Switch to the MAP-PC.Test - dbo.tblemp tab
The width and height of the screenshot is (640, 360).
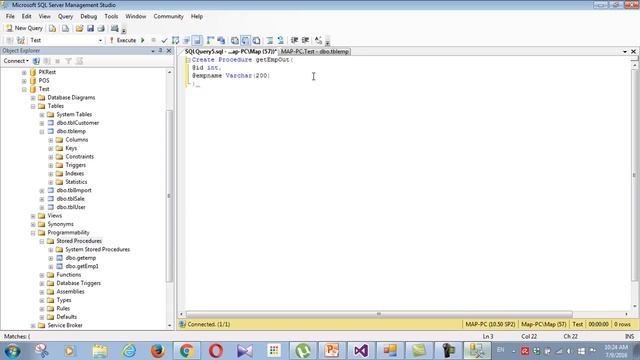(x=315, y=51)
